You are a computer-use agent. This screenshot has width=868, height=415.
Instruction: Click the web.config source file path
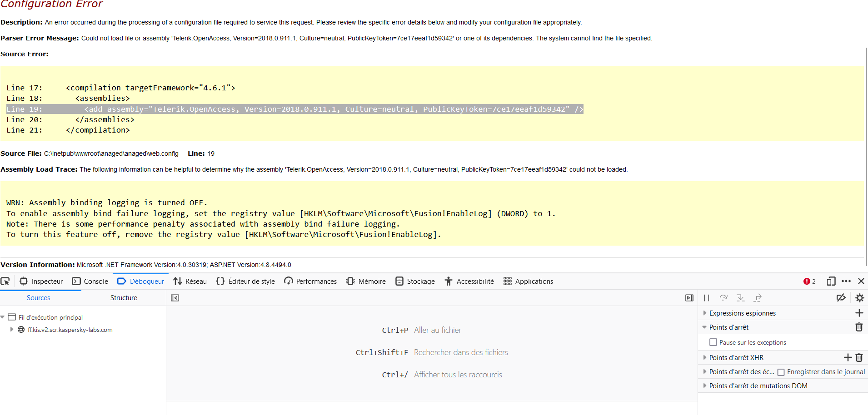point(111,153)
